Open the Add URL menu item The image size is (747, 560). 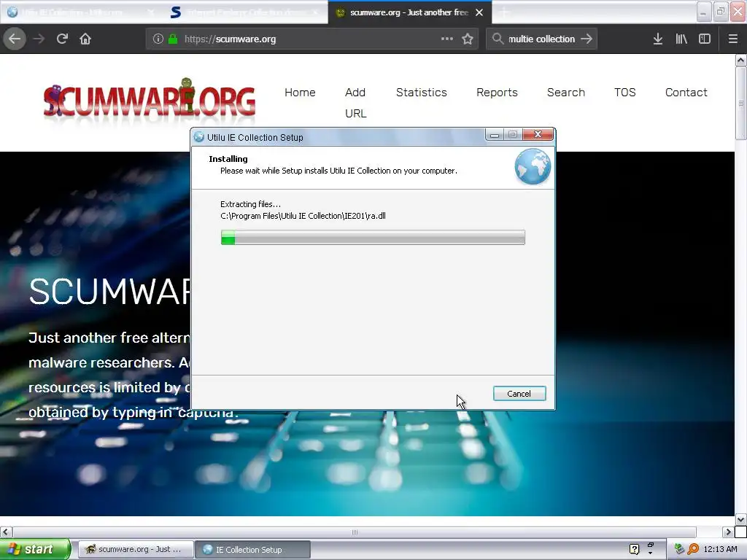pyautogui.click(x=355, y=103)
